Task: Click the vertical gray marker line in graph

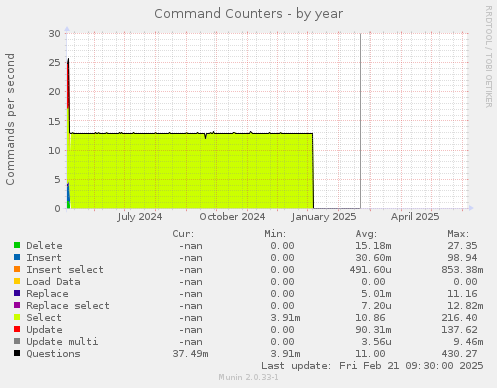Action: pos(360,121)
